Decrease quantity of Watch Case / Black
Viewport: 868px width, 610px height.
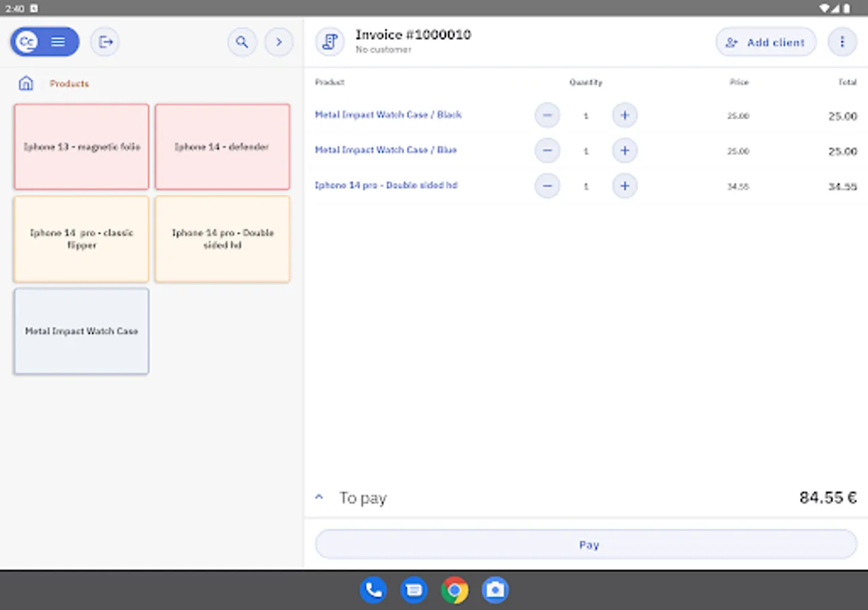click(x=547, y=115)
